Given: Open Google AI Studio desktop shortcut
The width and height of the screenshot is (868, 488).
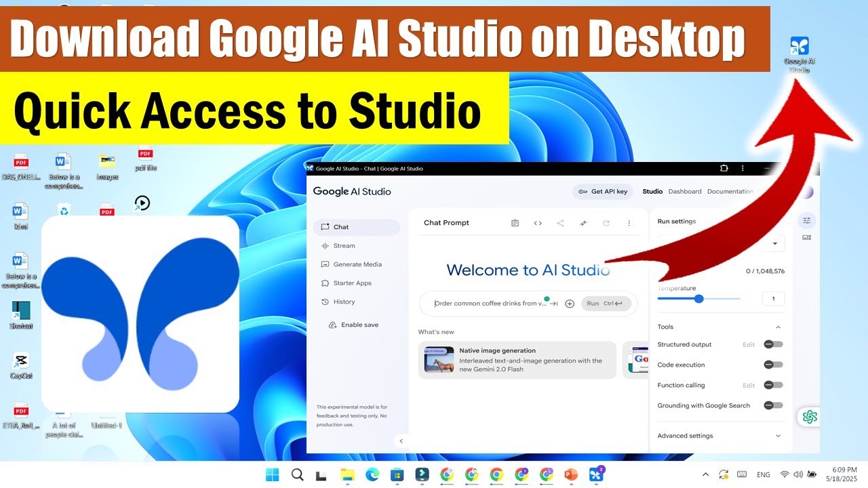Looking at the screenshot, I should (800, 54).
